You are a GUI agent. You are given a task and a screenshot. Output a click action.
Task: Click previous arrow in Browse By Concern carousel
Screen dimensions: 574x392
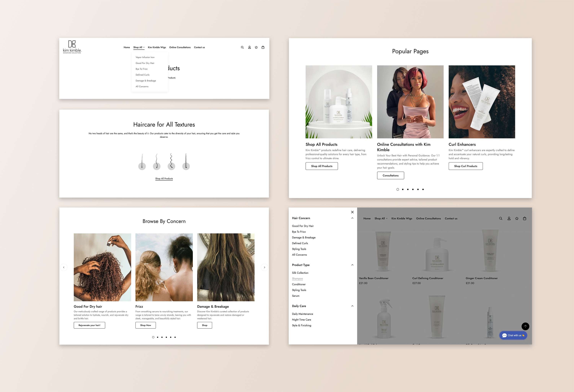point(64,267)
